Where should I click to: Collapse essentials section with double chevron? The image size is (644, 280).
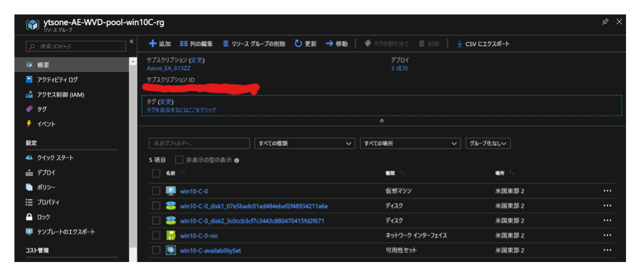[381, 121]
